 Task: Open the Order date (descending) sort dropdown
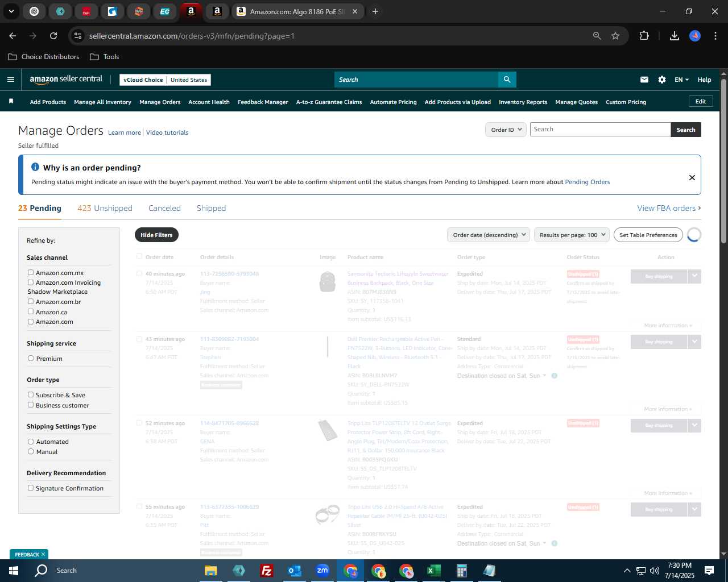(489, 235)
